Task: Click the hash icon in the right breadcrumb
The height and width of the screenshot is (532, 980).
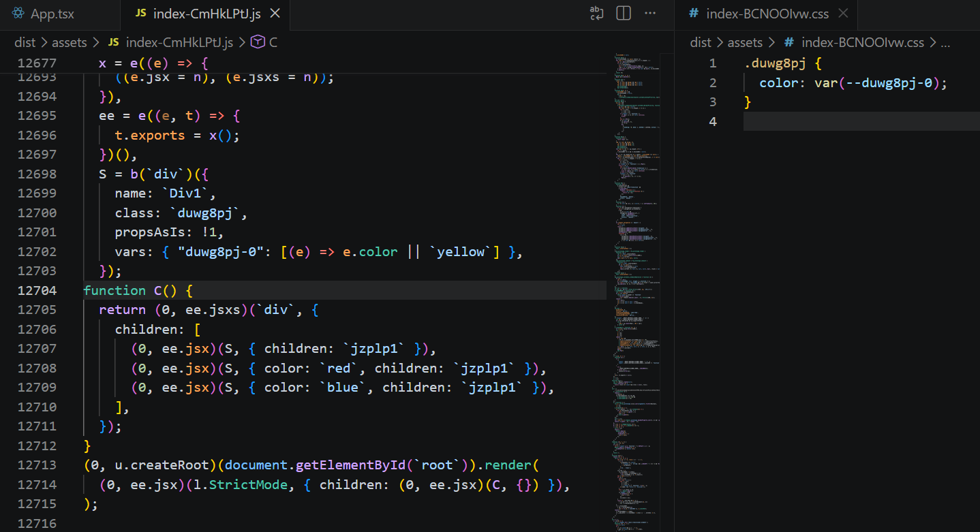Action: tap(788, 42)
